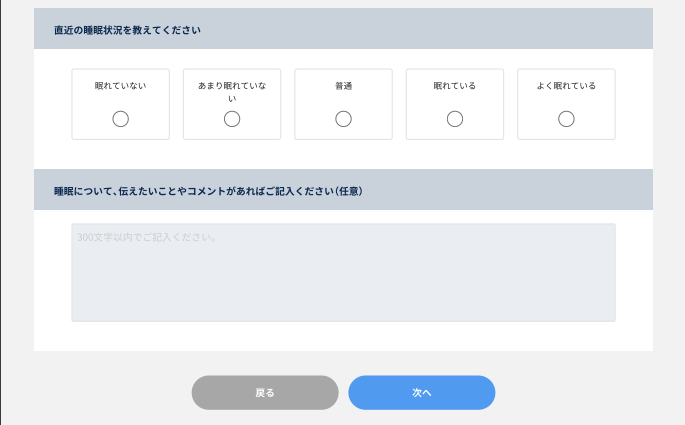Click the 眠れていない option label text
Viewport: 685px width, 425px height.
pyautogui.click(x=121, y=86)
